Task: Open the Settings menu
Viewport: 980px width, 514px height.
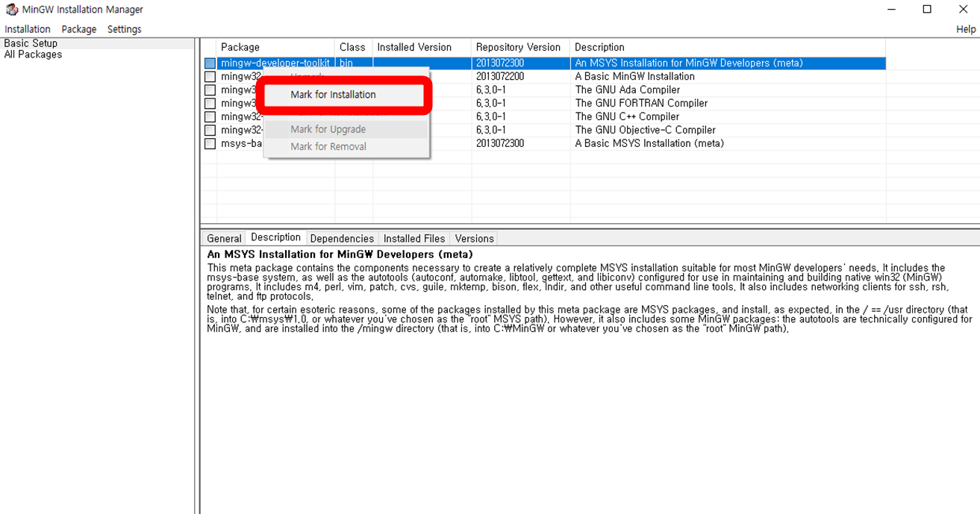Action: click(x=125, y=29)
